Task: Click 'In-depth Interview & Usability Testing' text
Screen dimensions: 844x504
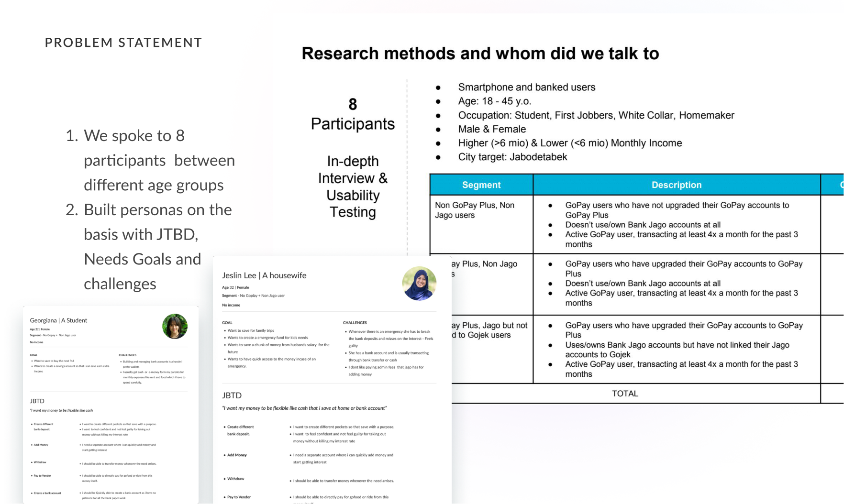Action: 353,186
